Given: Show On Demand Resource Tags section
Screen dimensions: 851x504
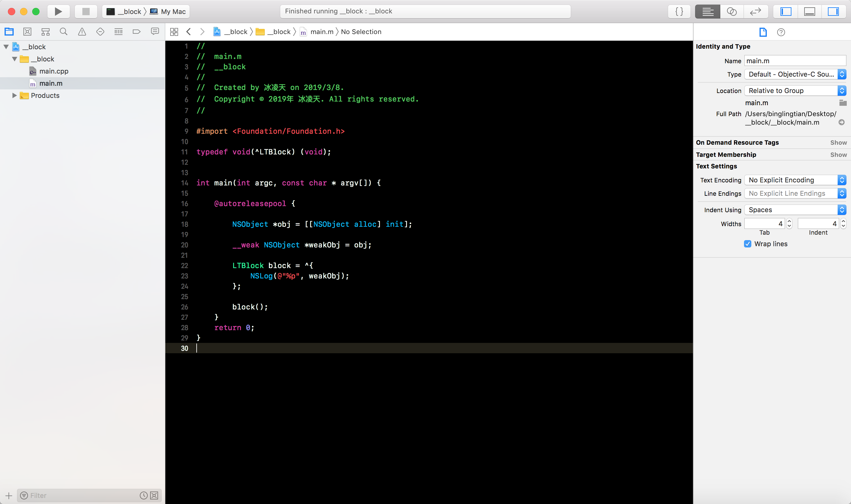Looking at the screenshot, I should pos(839,143).
